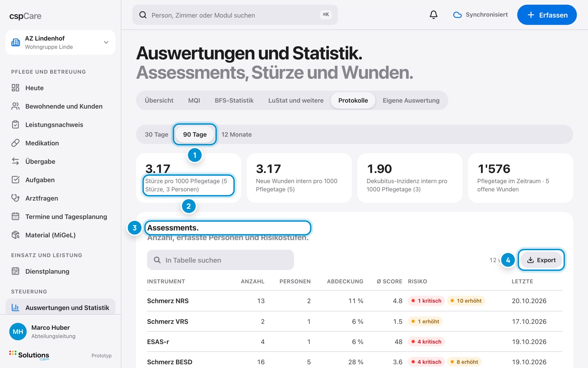Click the Material (MiGeL) package icon
Image resolution: width=588 pixels, height=368 pixels.
pyautogui.click(x=15, y=235)
